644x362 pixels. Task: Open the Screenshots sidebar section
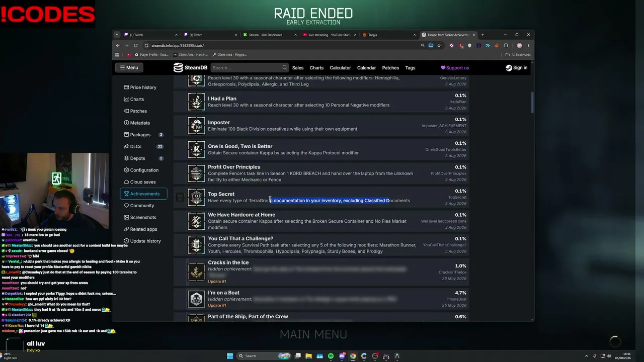click(143, 217)
